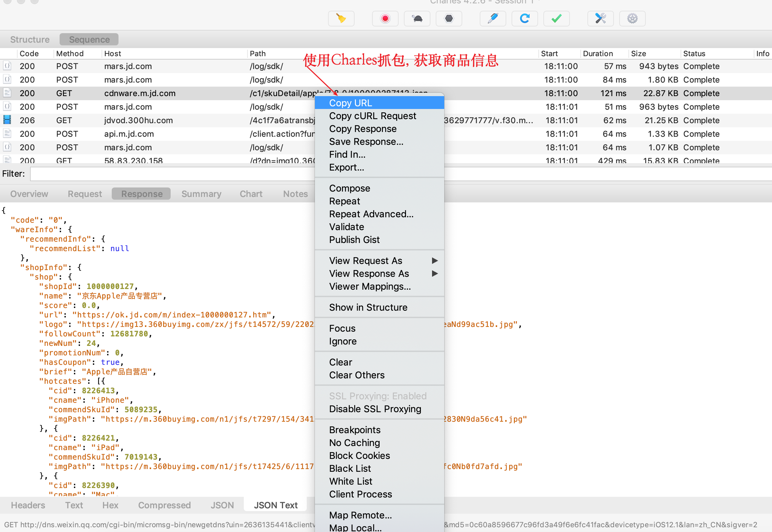The width and height of the screenshot is (772, 532).
Task: Choose Map Remote... menu item
Action: click(379, 515)
